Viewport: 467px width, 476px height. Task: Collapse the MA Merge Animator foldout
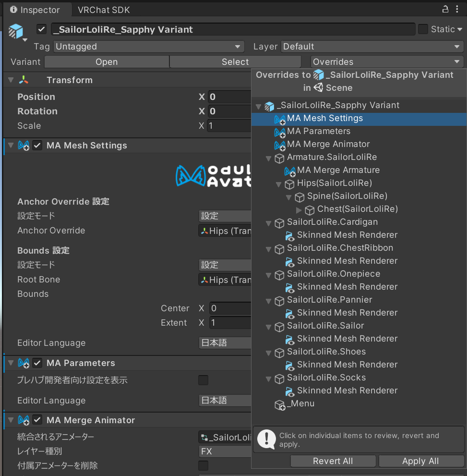tap(11, 420)
